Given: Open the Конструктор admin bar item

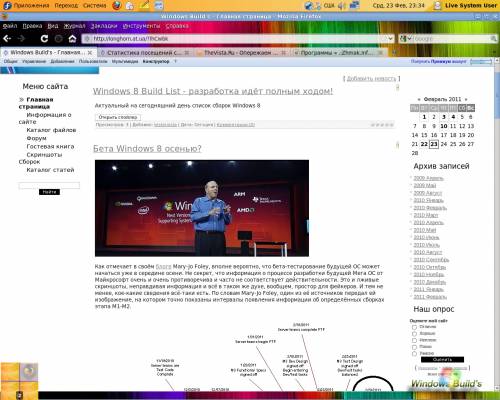Looking at the screenshot, I should tap(156, 62).
